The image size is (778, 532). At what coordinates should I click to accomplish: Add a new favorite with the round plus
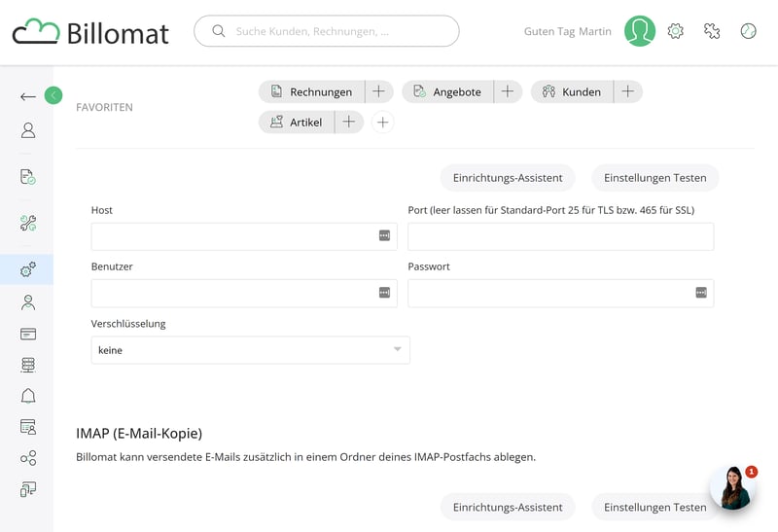pos(383,123)
